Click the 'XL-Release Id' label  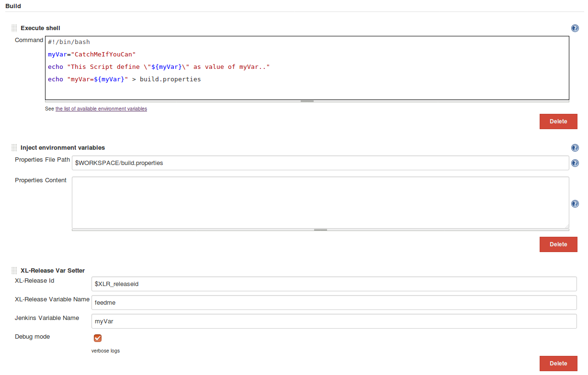click(34, 281)
